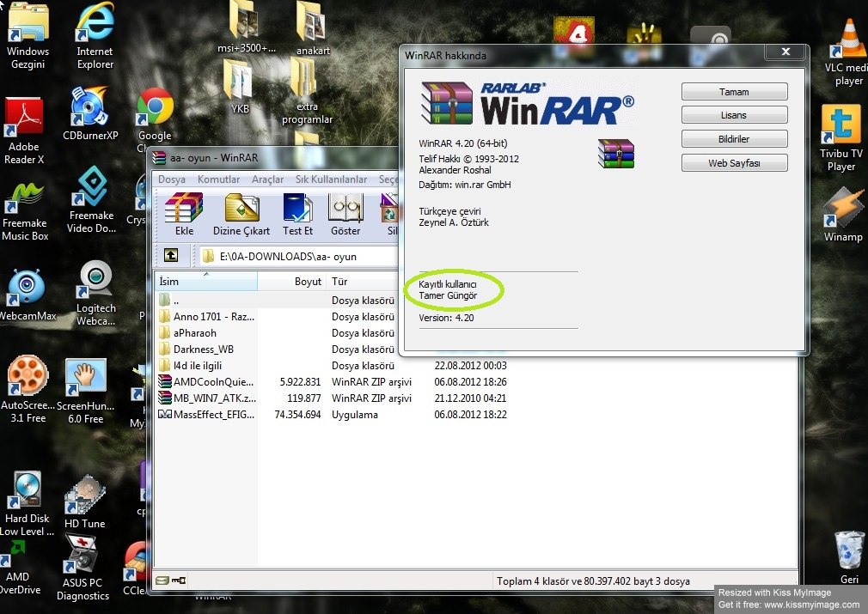Click the Lisans button
This screenshot has width=868, height=614.
point(734,115)
